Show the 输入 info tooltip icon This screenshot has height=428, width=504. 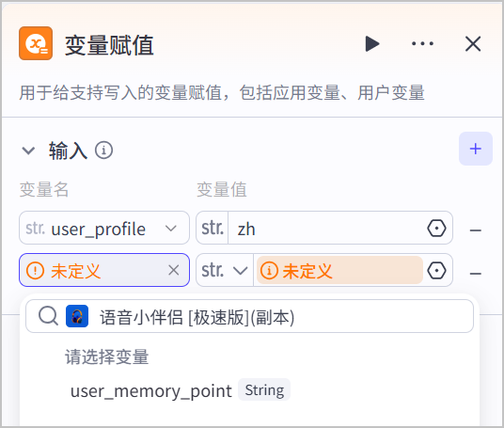pyautogui.click(x=103, y=151)
